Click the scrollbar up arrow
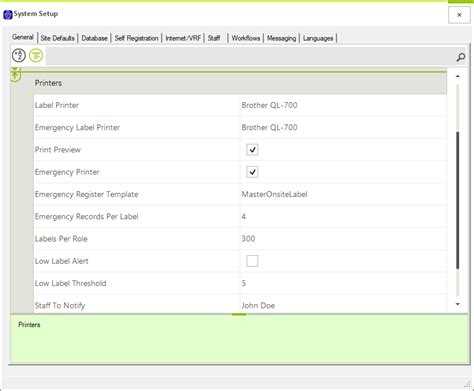Image resolution: width=474 pixels, height=391 pixels. pos(458,76)
